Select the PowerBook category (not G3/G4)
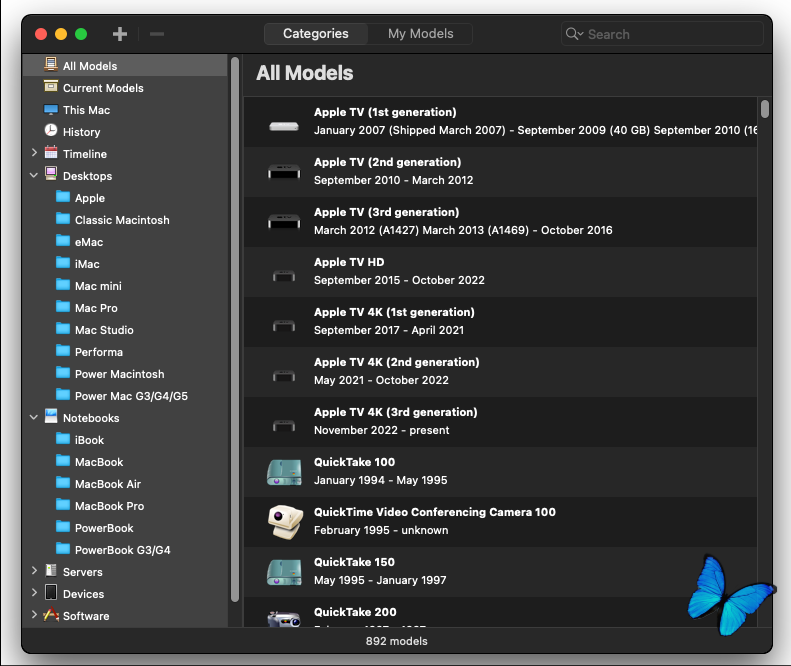 125,528
